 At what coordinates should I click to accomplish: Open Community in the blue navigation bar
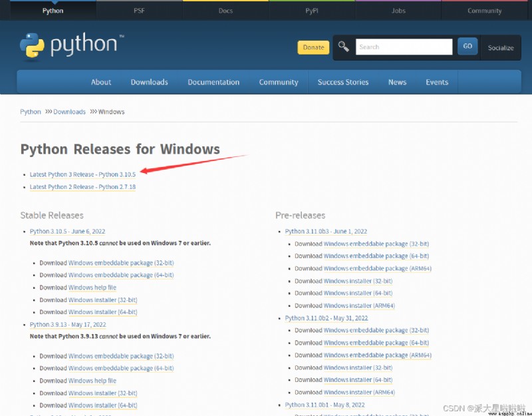click(x=279, y=82)
